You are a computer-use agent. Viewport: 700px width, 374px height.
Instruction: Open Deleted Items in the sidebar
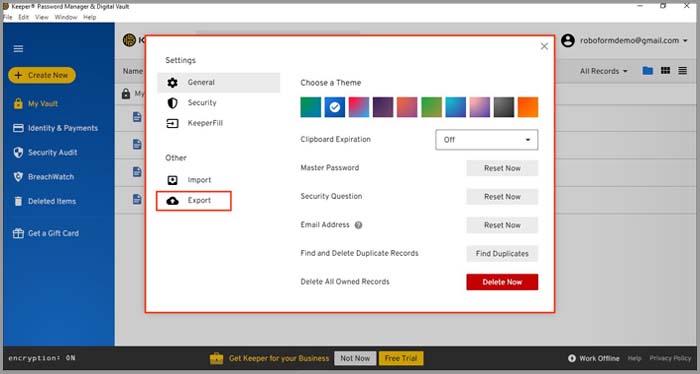click(52, 201)
